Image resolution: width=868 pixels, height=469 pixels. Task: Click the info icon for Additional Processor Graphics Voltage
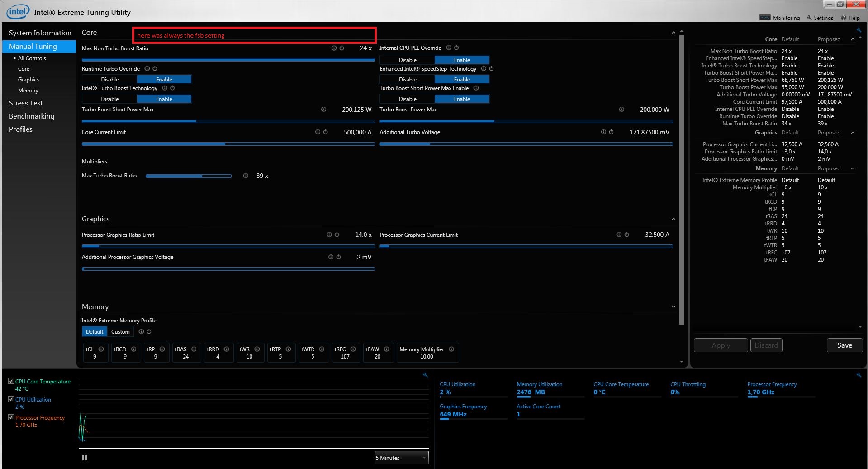(331, 257)
